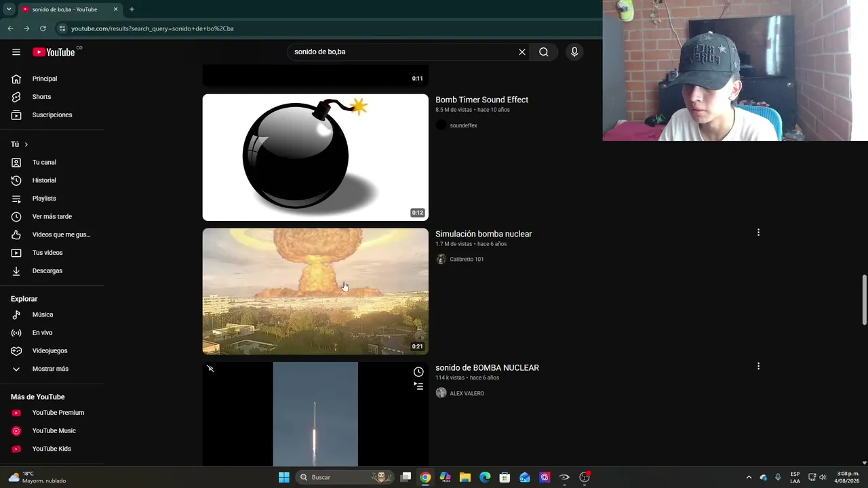Click the Calibretto 101 channel avatar

441,260
